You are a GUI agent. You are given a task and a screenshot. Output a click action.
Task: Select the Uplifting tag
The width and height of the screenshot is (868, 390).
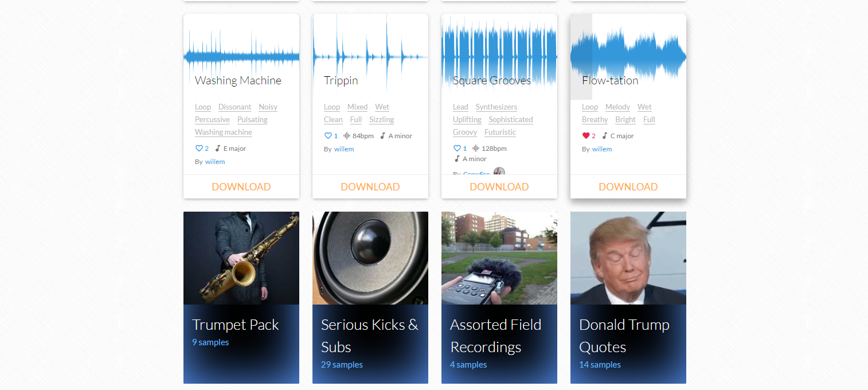coord(467,120)
